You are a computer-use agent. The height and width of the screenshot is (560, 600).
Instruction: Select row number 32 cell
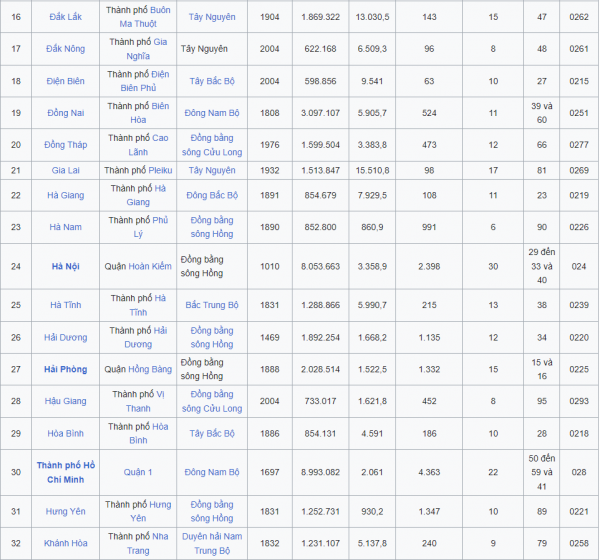click(16, 543)
